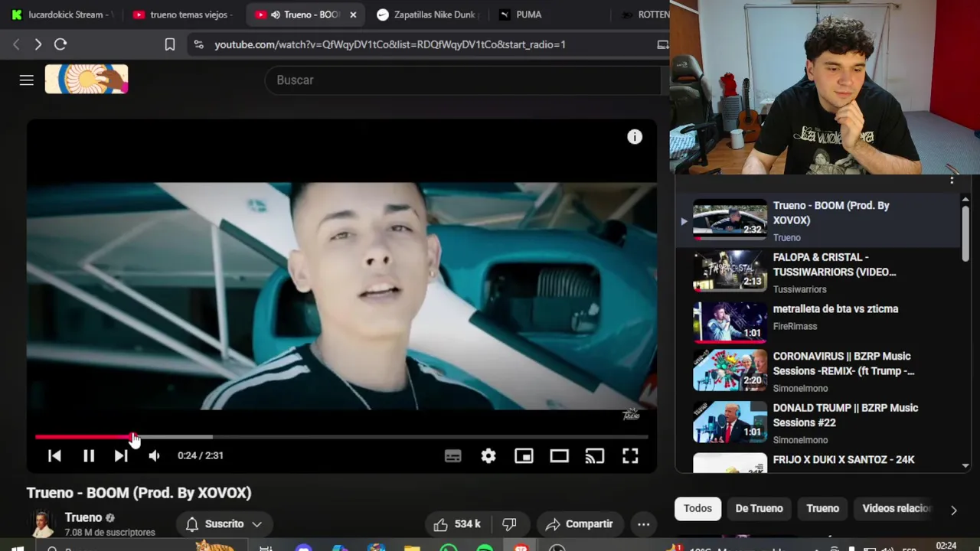The width and height of the screenshot is (980, 551).
Task: Like the video with 534 k likes
Action: point(457,524)
